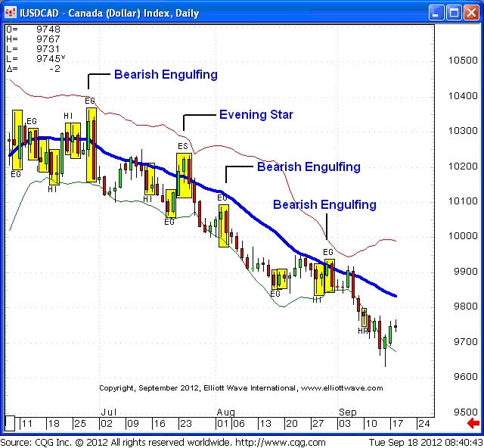Maximize the IUSDCAD chart window
Image resolution: width=484 pixels, height=448 pixels.
click(x=454, y=12)
